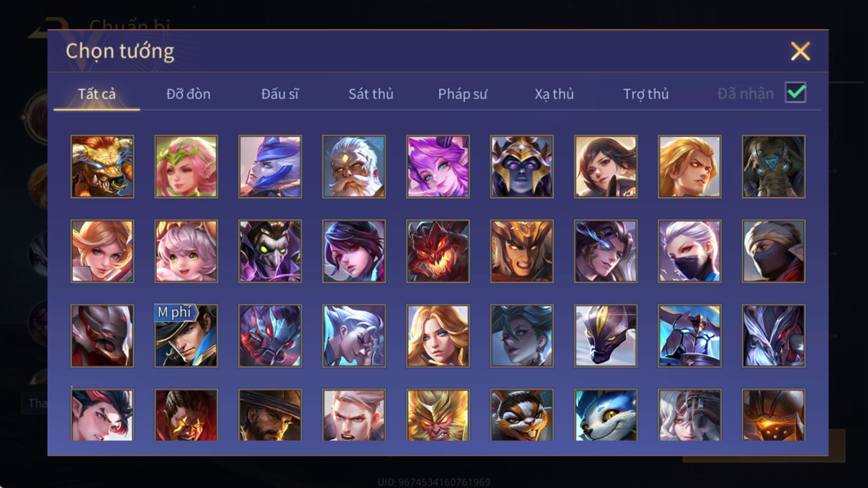Screen dimensions: 868x488
Task: Select the white-bearded old man hero
Action: [x=354, y=166]
